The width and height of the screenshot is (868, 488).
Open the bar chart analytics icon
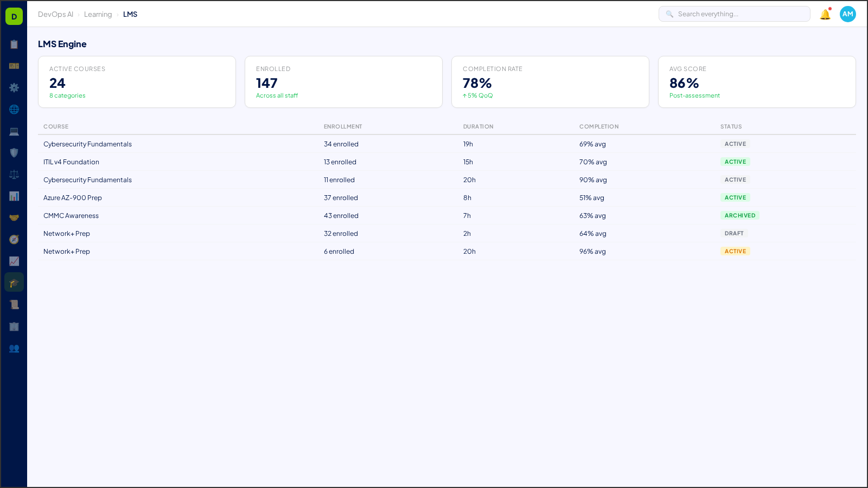[14, 196]
